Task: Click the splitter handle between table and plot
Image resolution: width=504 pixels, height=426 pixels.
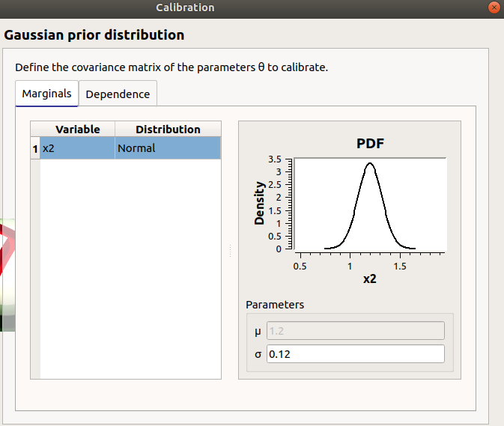Action: coord(230,250)
